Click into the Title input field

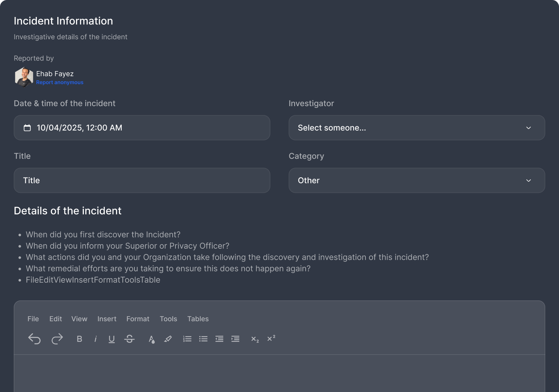[x=142, y=180]
